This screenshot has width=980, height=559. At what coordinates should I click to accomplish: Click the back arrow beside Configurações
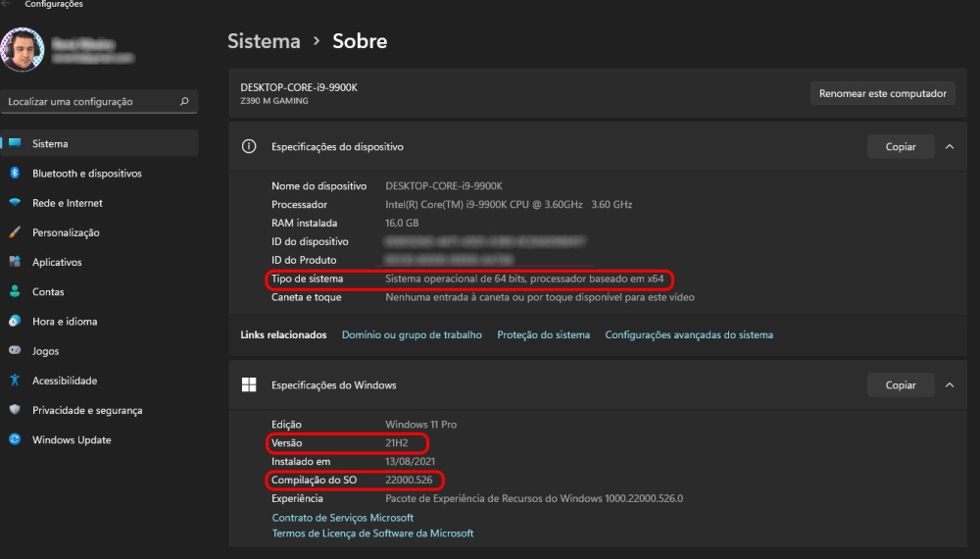pos(6,4)
